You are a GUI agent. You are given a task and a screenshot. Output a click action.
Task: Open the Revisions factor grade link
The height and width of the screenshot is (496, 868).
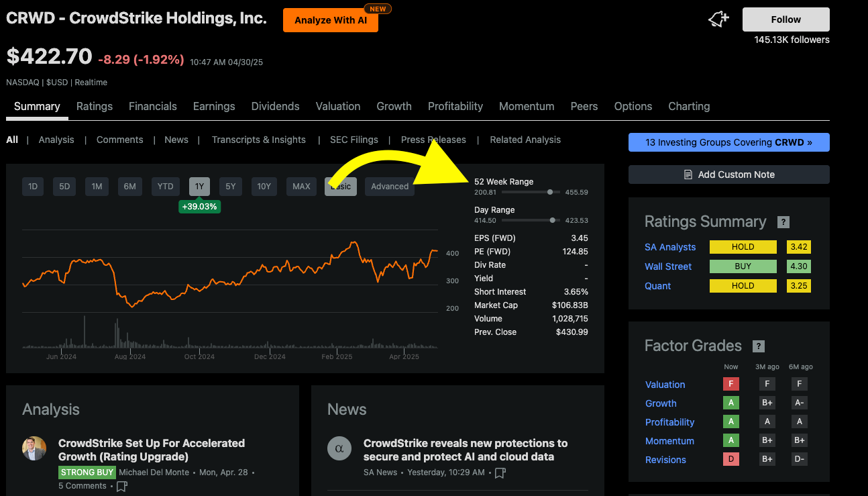tap(665, 460)
